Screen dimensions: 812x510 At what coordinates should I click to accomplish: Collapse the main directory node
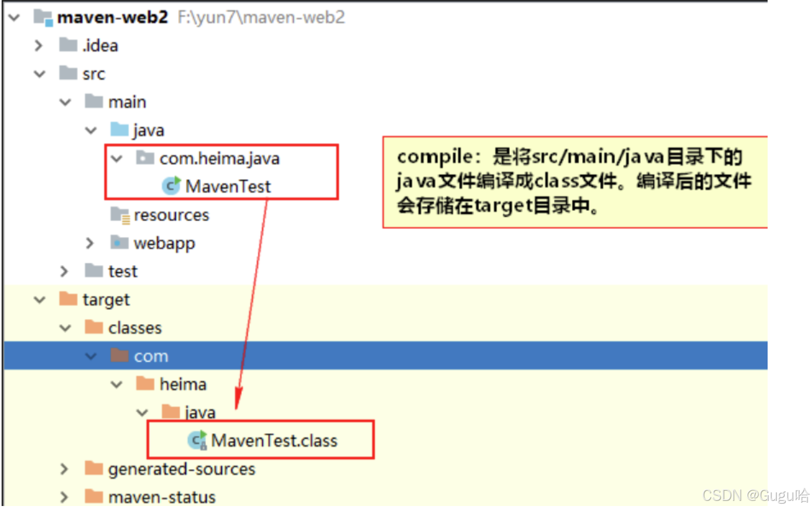coord(64,101)
